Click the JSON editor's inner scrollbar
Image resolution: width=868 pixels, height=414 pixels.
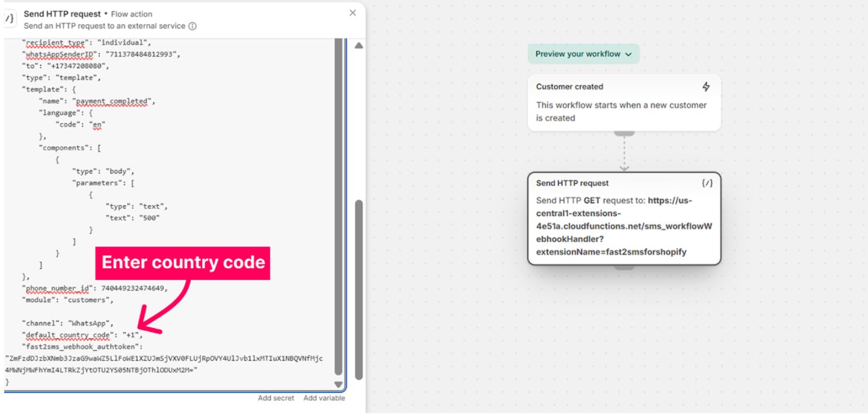click(x=338, y=205)
